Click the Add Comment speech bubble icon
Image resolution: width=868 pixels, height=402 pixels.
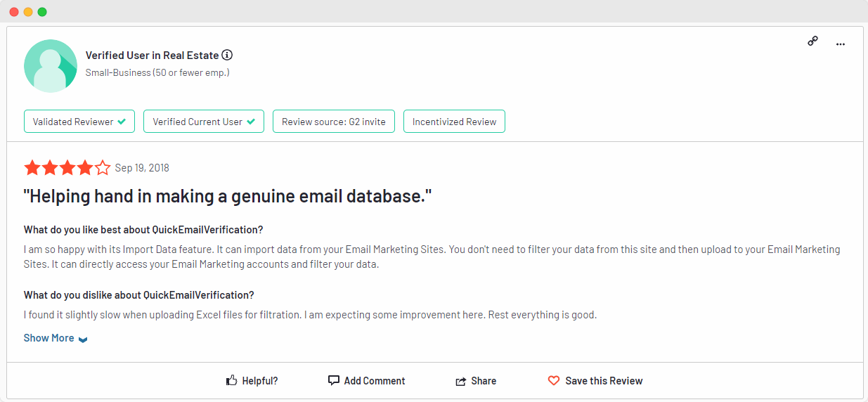point(334,380)
